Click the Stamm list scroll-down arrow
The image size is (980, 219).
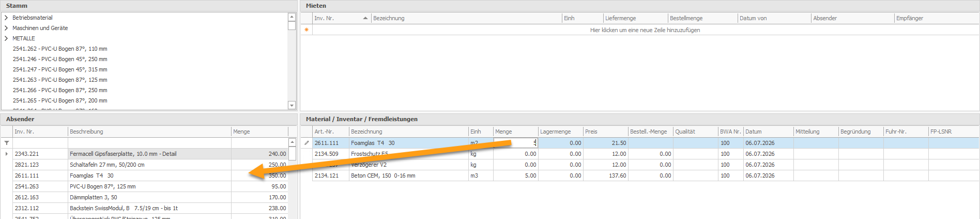(292, 106)
